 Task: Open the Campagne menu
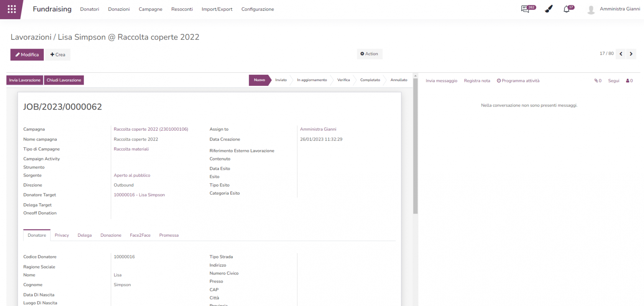150,9
